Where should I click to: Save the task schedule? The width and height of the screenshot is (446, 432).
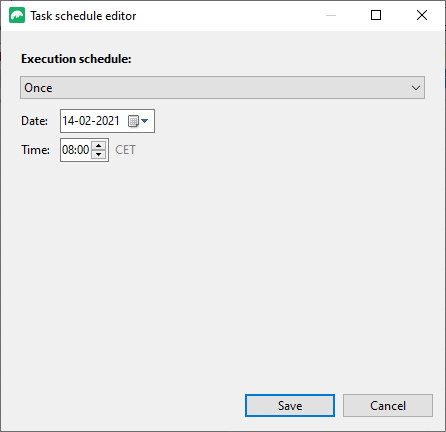290,406
